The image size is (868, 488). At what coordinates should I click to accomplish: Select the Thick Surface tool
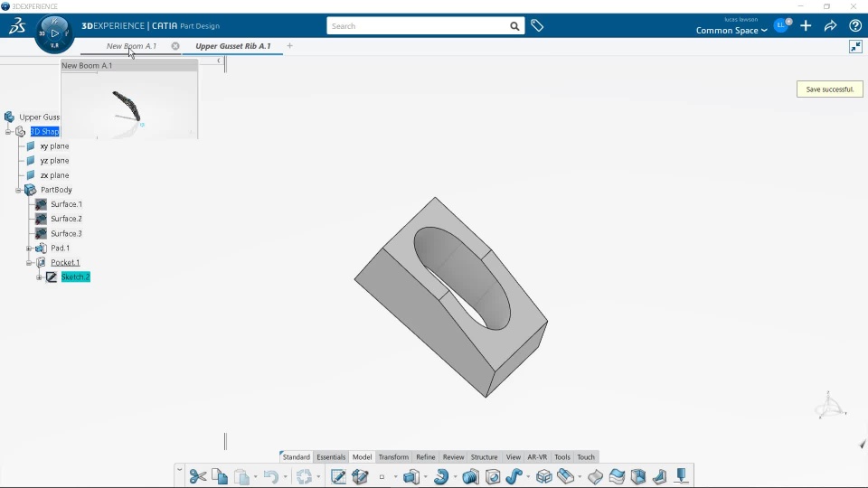(617, 476)
